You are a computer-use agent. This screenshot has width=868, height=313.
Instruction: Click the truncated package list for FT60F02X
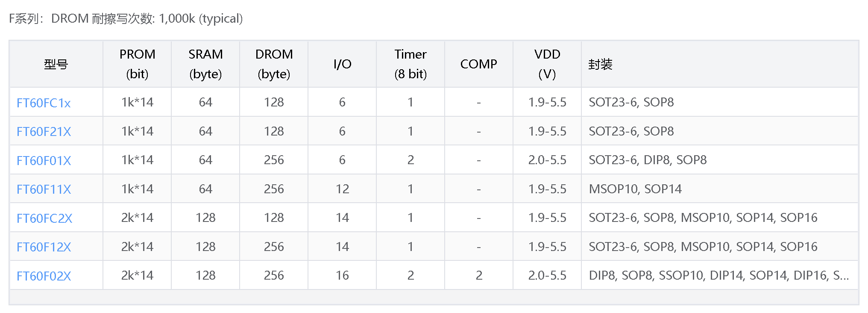718,275
